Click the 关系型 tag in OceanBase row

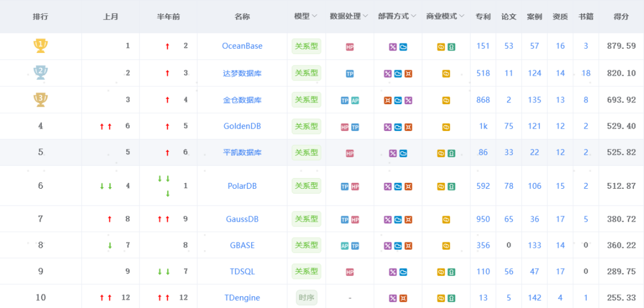point(306,46)
